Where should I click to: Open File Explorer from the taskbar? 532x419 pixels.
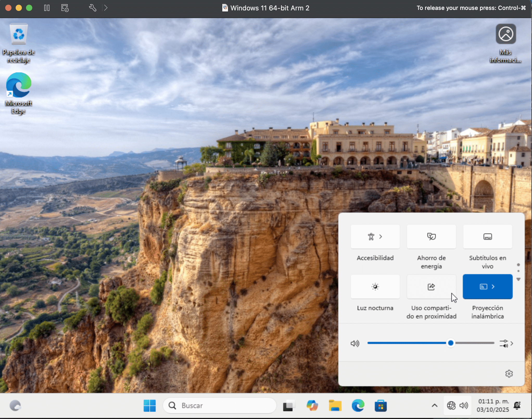(x=335, y=405)
